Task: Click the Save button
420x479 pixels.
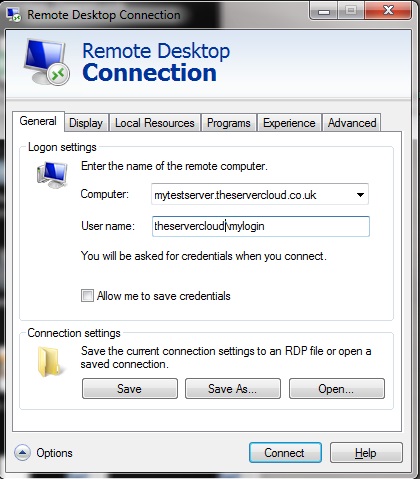Action: (130, 389)
